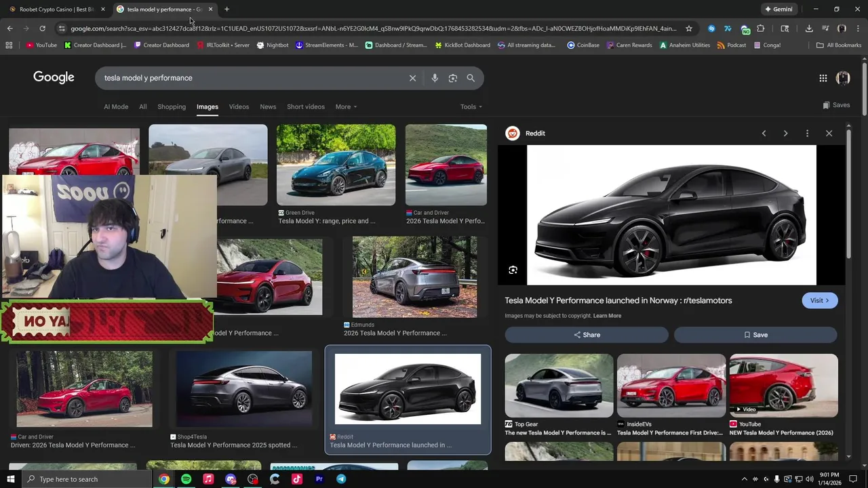Expand the Tools dropdown

coord(471,106)
